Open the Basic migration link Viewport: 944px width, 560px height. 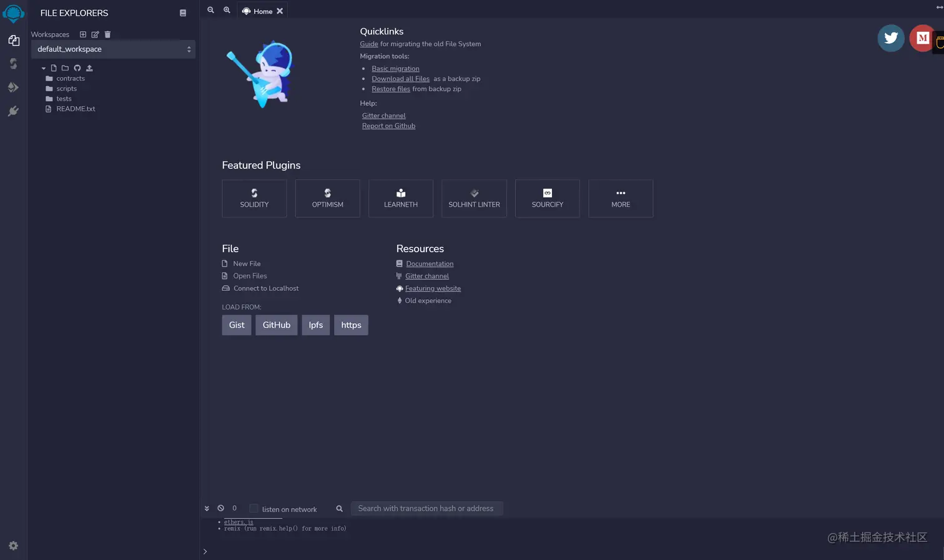click(395, 69)
